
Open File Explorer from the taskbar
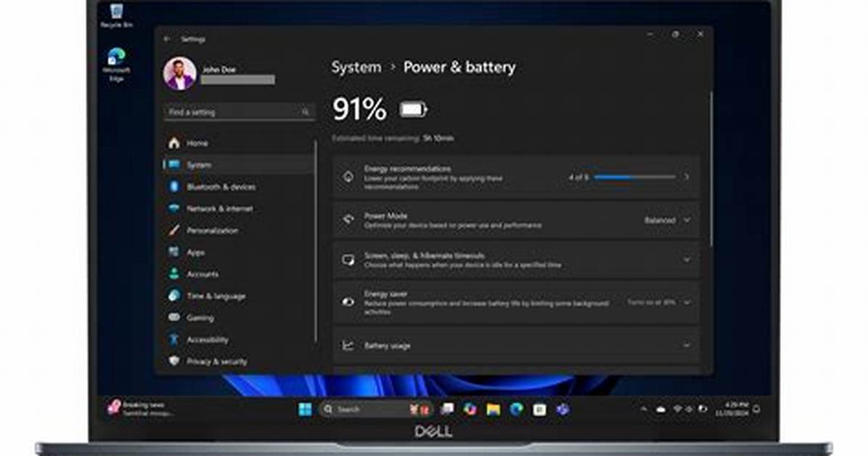(x=494, y=410)
